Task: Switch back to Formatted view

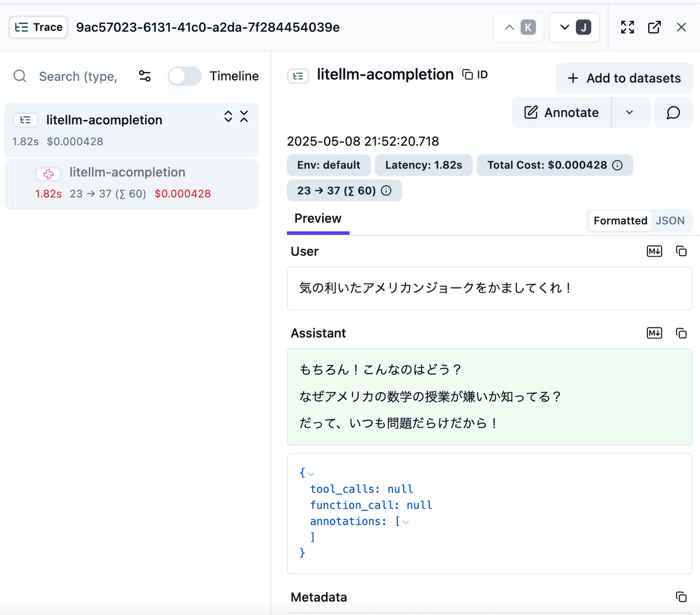Action: 620,220
